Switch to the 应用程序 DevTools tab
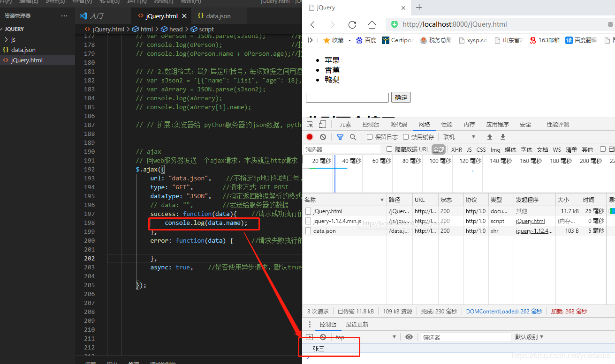 [x=497, y=125]
